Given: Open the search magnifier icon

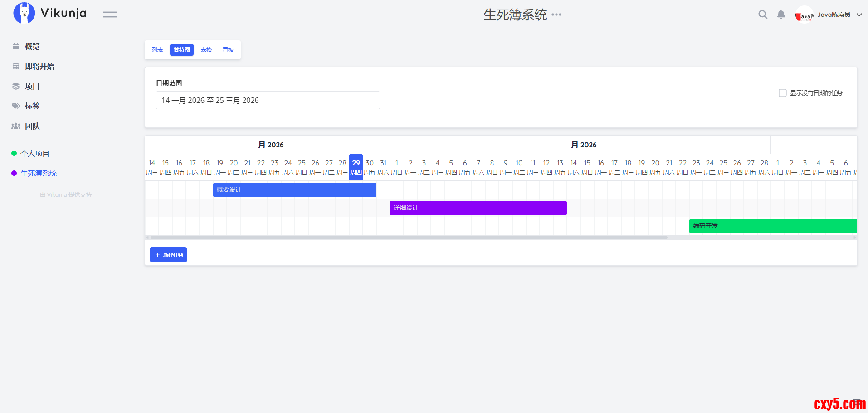Looking at the screenshot, I should pos(763,15).
